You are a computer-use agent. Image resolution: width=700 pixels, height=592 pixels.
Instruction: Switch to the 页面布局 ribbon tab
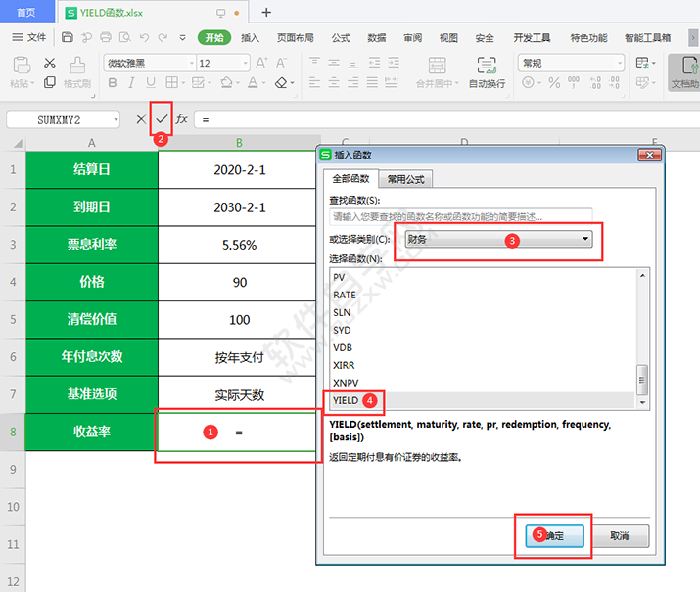(295, 38)
